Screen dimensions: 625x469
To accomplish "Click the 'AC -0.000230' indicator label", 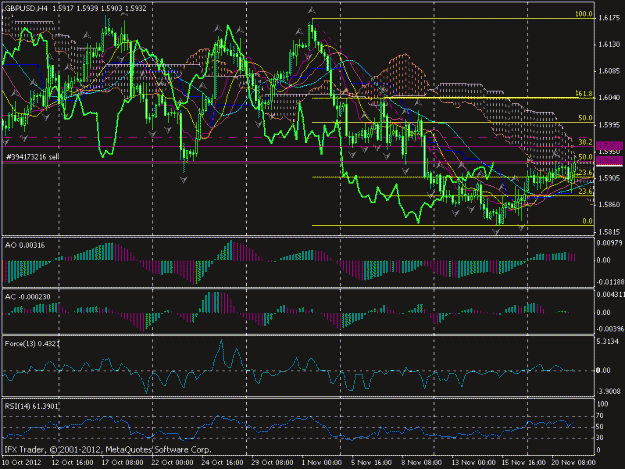I will click(x=28, y=297).
